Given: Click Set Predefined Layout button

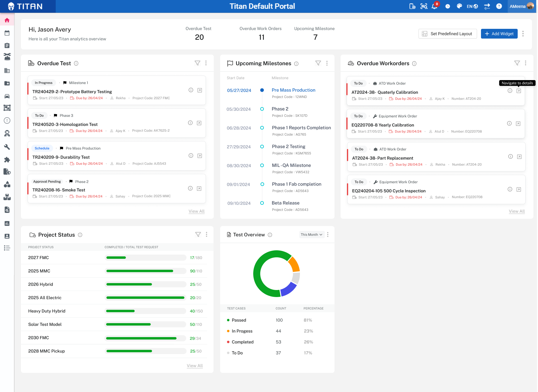Looking at the screenshot, I should [448, 34].
